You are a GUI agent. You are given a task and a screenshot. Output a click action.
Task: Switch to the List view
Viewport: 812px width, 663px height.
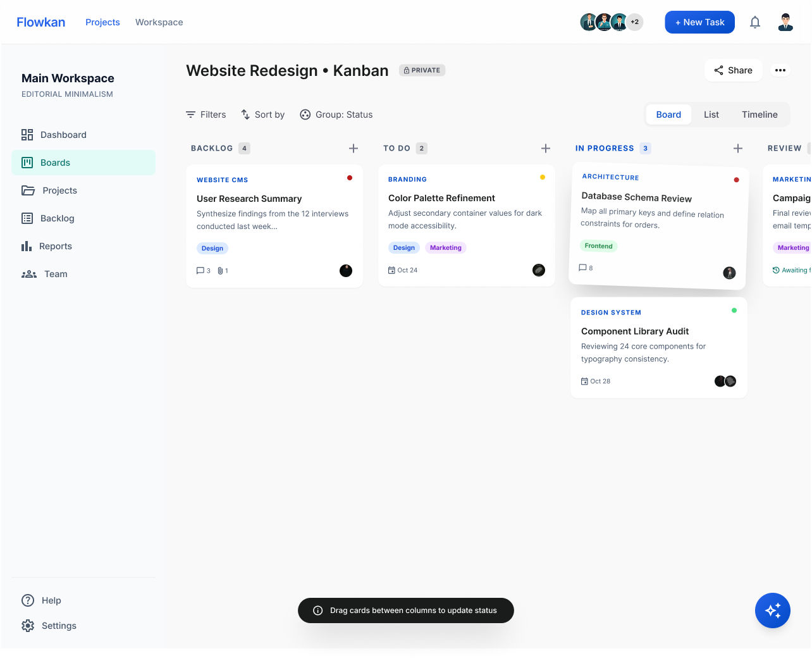pos(711,115)
